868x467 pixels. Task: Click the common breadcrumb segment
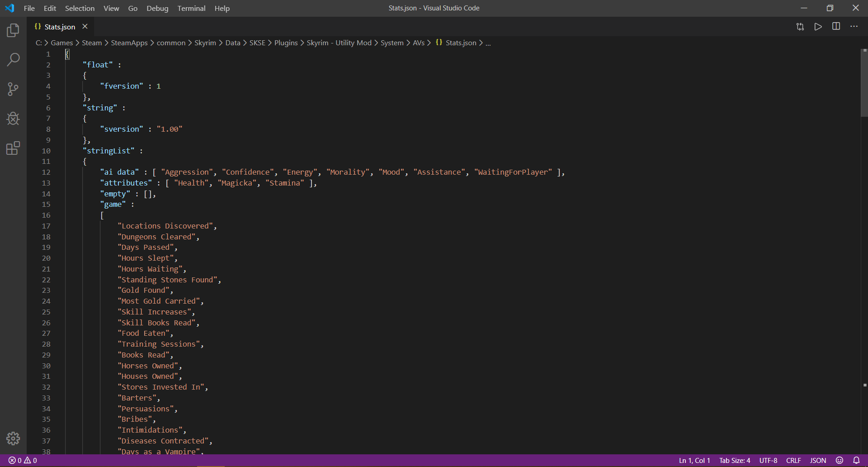tap(171, 43)
